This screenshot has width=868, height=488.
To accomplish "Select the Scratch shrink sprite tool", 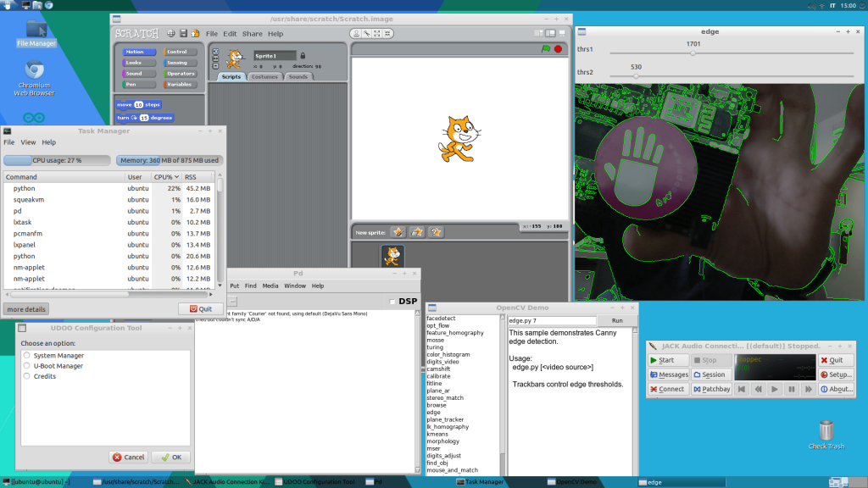I will pyautogui.click(x=387, y=34).
